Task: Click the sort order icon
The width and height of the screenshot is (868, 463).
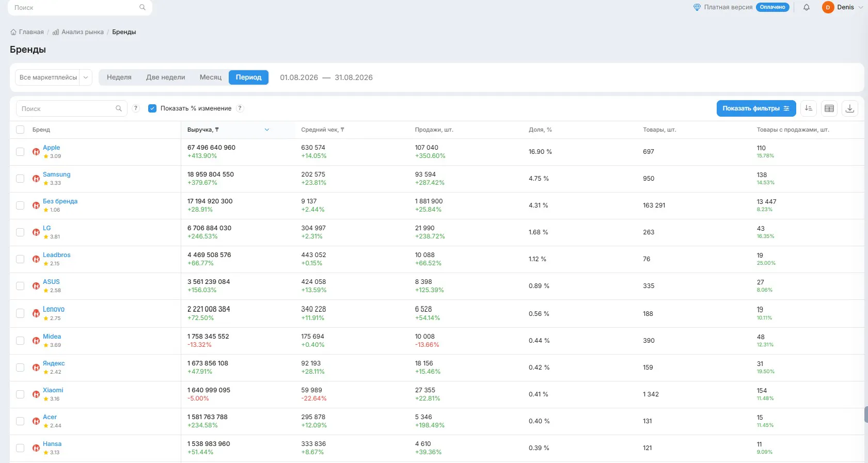Action: 809,108
